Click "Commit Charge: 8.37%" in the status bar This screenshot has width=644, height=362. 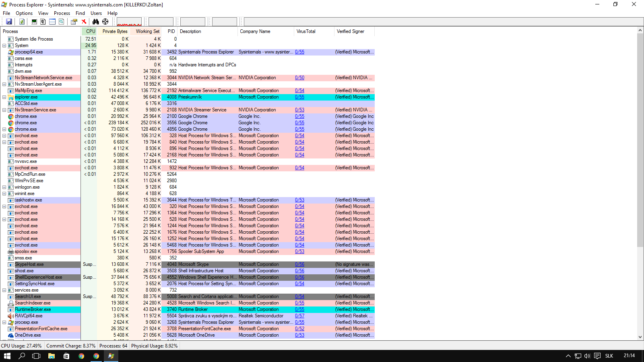[71, 346]
